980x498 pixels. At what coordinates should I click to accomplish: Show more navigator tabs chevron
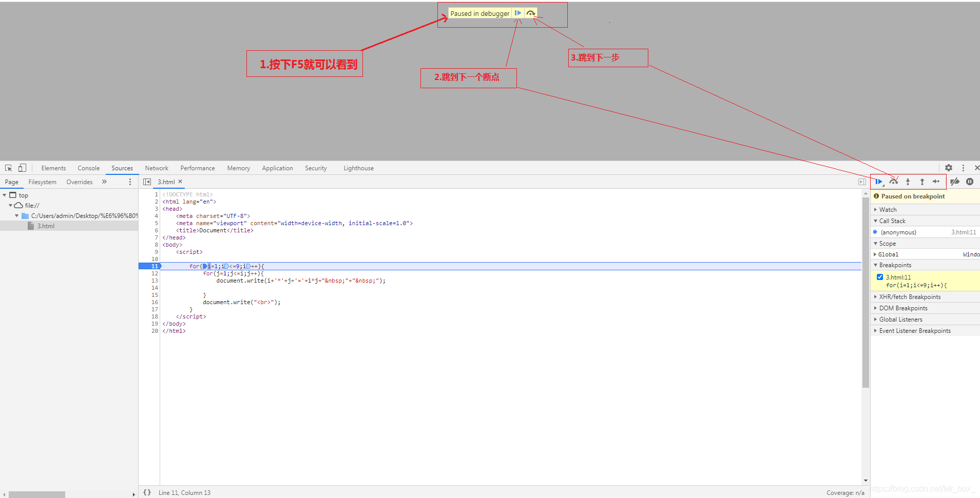[x=104, y=182]
